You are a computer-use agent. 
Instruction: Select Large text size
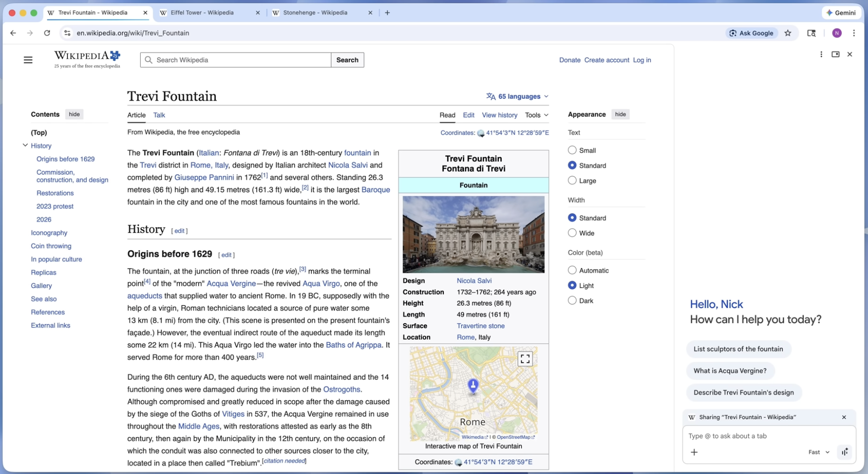tap(572, 180)
